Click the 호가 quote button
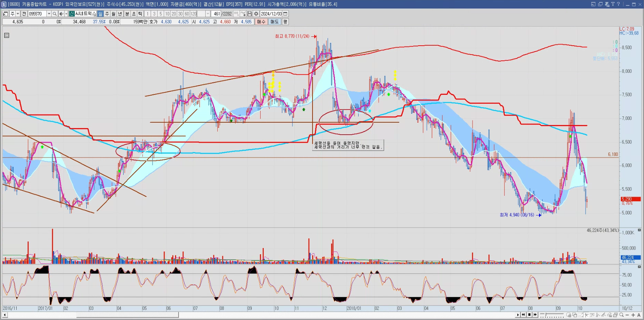This screenshot has width=644, height=320. 153,22
